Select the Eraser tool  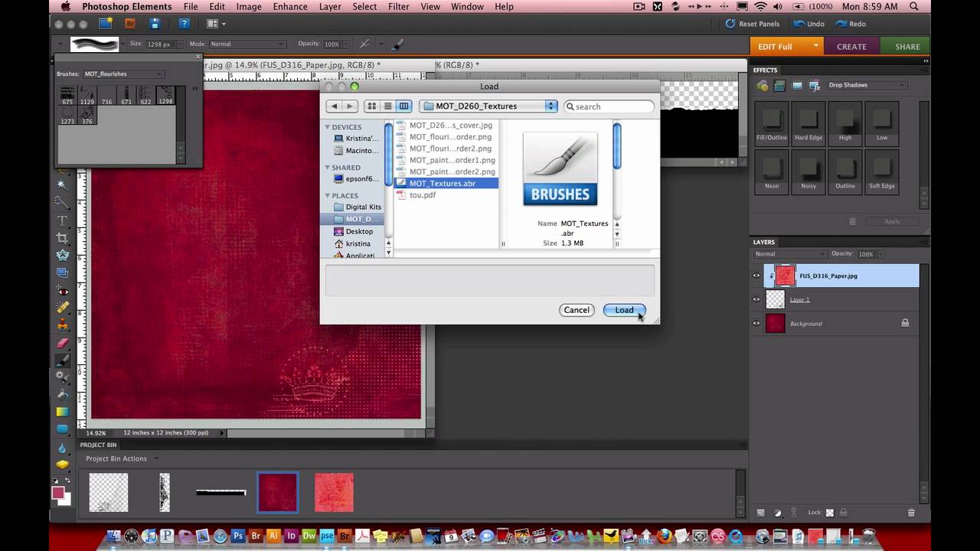click(62, 343)
